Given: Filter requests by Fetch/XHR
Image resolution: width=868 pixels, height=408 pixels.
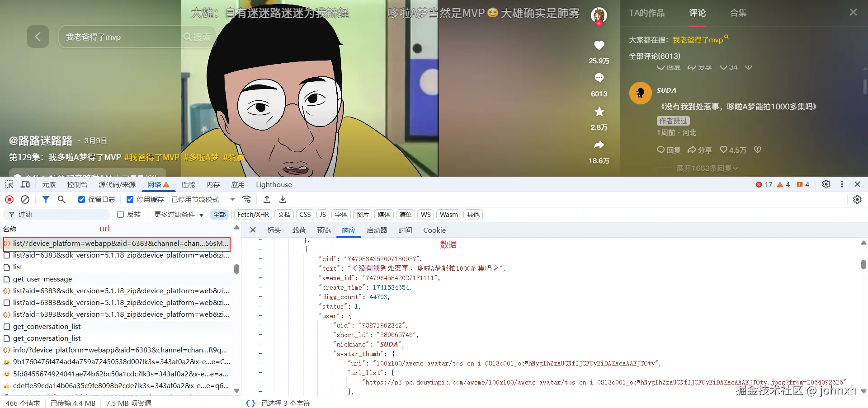Looking at the screenshot, I should pyautogui.click(x=253, y=215).
